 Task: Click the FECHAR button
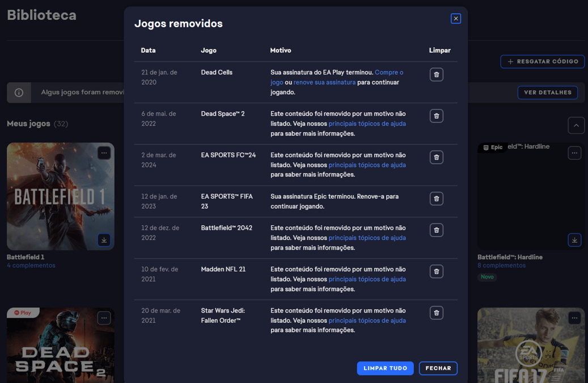tap(438, 368)
